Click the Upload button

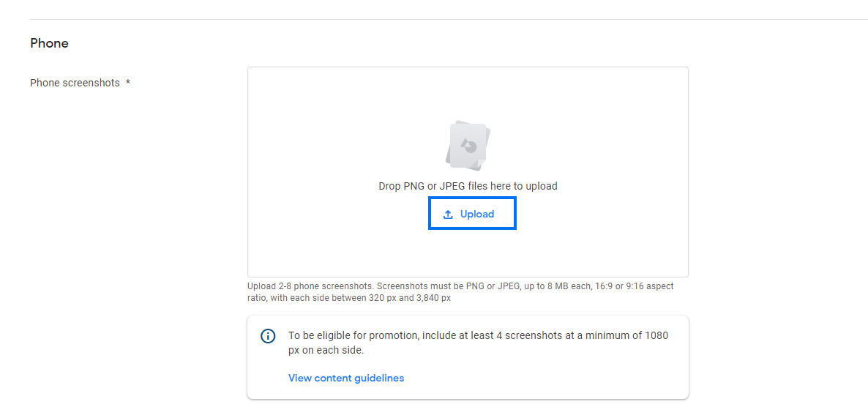(x=472, y=214)
